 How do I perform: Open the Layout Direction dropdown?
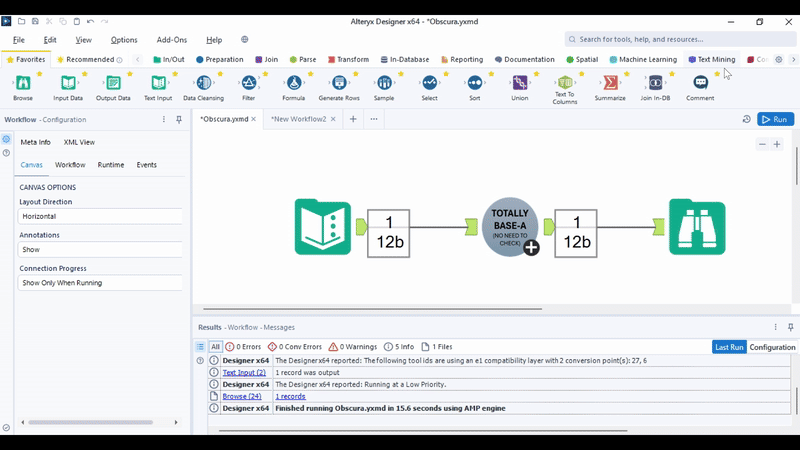point(100,216)
